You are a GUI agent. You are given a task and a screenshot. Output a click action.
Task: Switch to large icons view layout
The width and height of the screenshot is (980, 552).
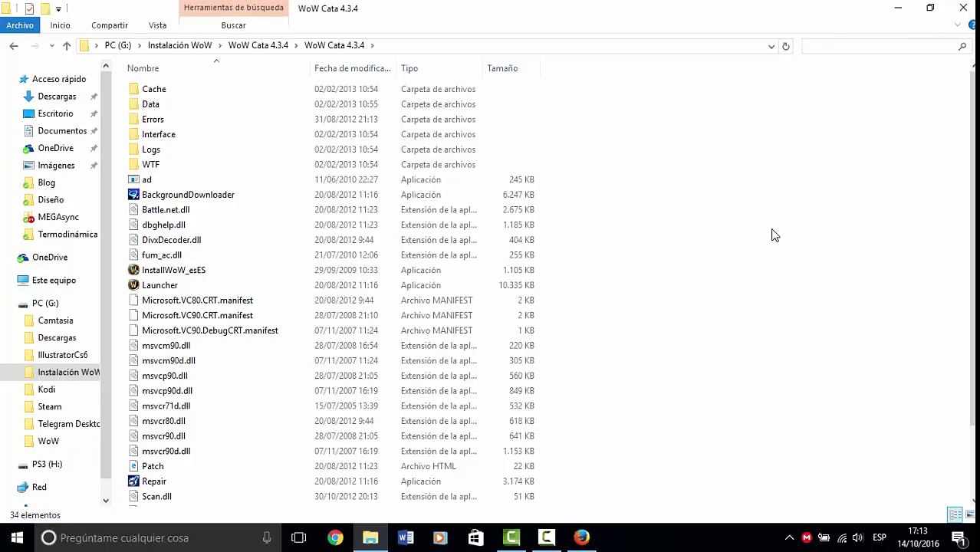point(970,514)
